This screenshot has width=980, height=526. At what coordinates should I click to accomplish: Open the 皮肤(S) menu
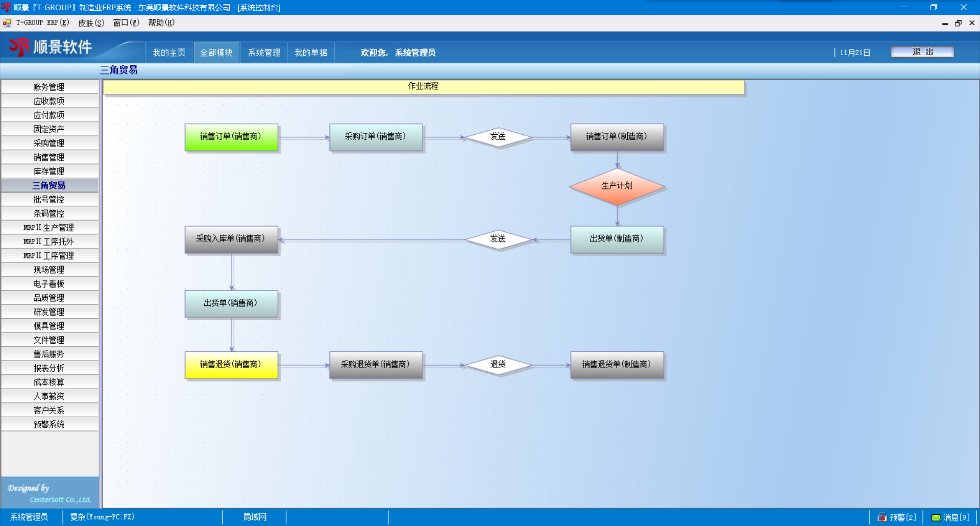tap(91, 23)
